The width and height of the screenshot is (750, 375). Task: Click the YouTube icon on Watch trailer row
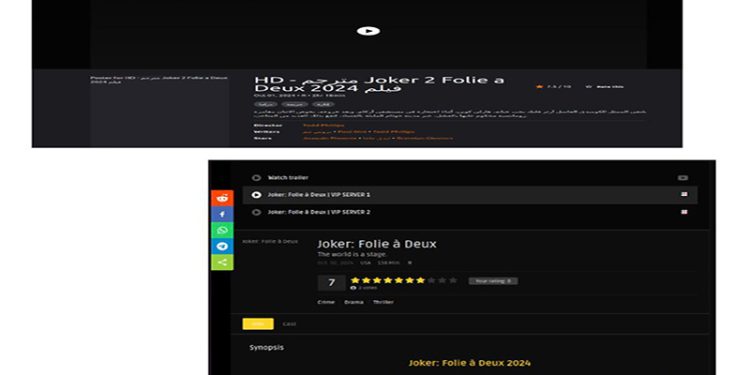[x=683, y=178]
